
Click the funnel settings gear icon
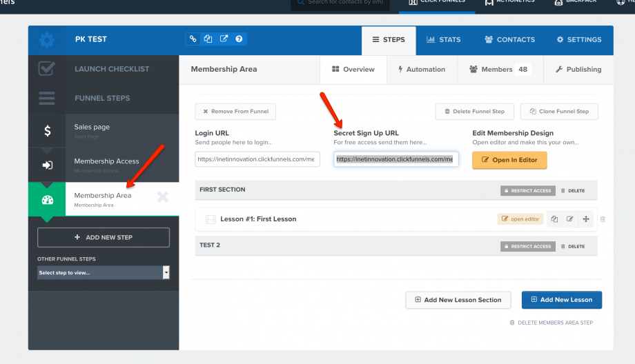46,40
